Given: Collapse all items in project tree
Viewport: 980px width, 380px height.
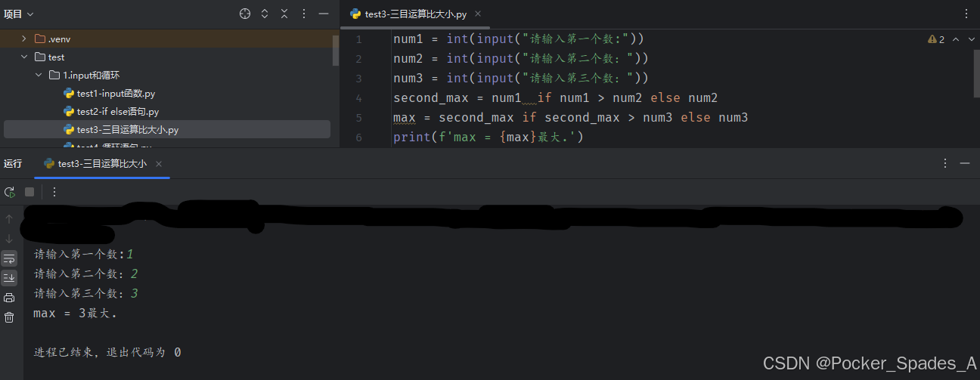Looking at the screenshot, I should click(x=284, y=14).
